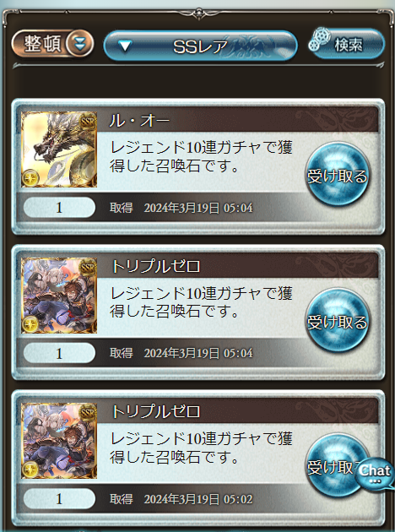Viewport: 395px width, 532px height.
Task: Open the 整頓 sort button
Action: (52, 43)
